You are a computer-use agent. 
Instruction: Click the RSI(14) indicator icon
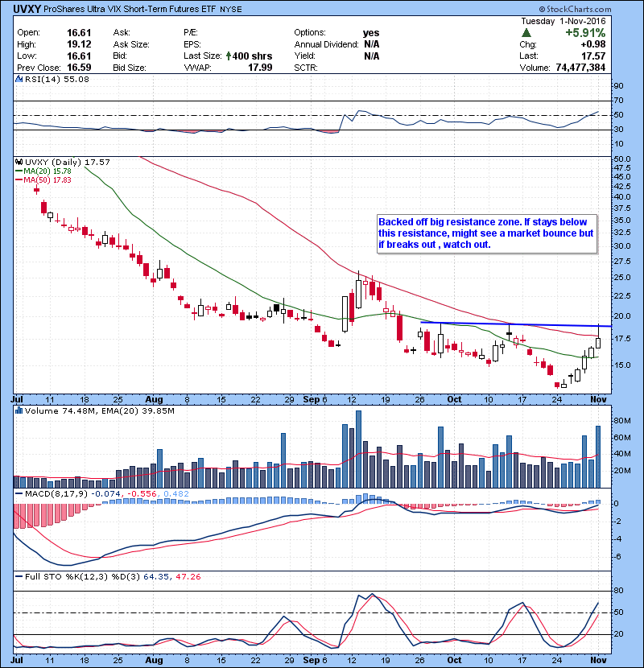19,79
